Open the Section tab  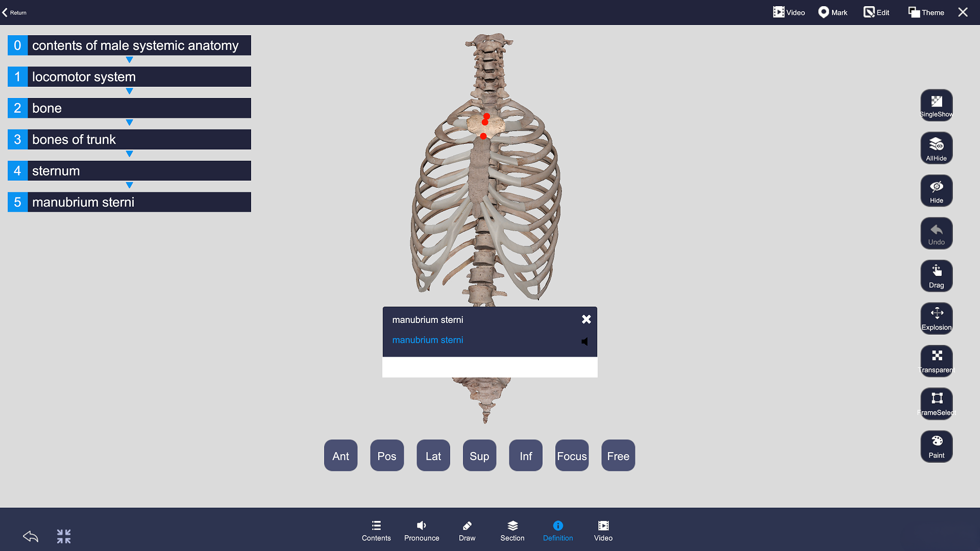click(x=512, y=531)
